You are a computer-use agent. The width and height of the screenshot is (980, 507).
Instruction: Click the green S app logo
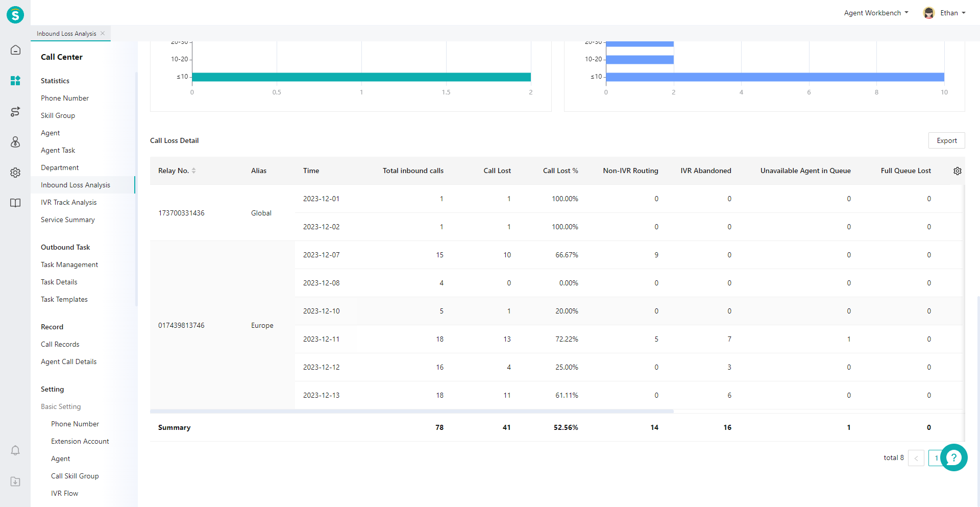pyautogui.click(x=15, y=15)
